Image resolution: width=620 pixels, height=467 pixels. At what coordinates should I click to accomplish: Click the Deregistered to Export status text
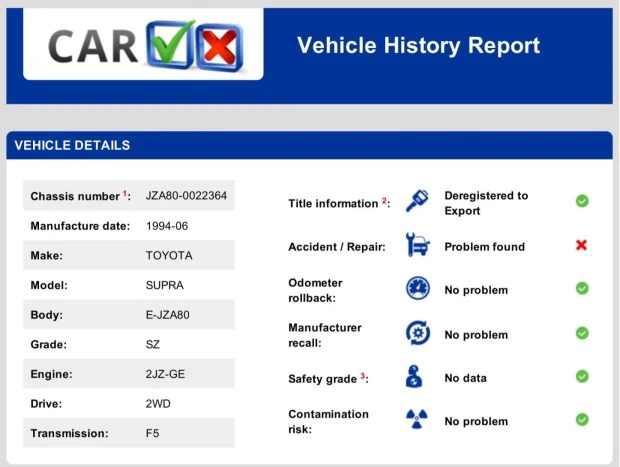486,203
